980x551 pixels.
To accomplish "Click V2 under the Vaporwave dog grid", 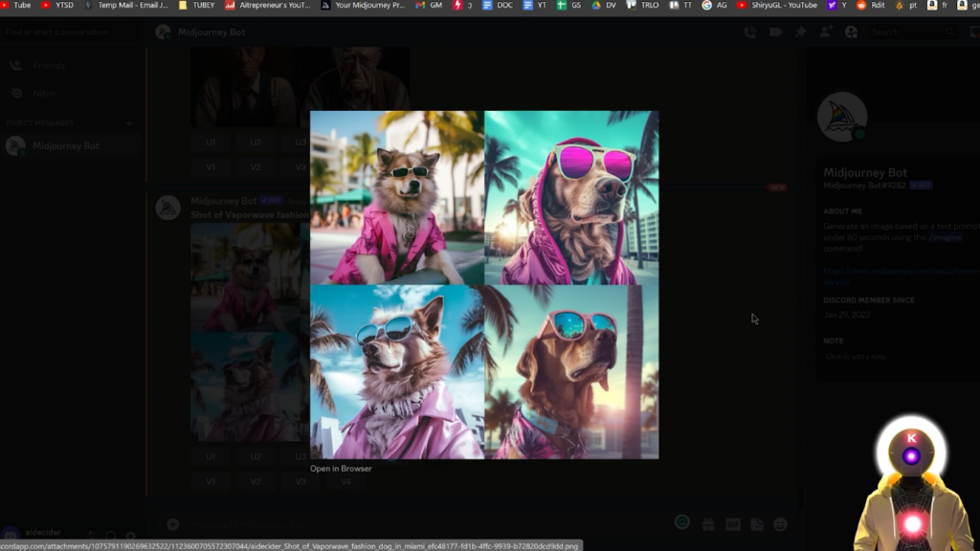I will pos(256,482).
